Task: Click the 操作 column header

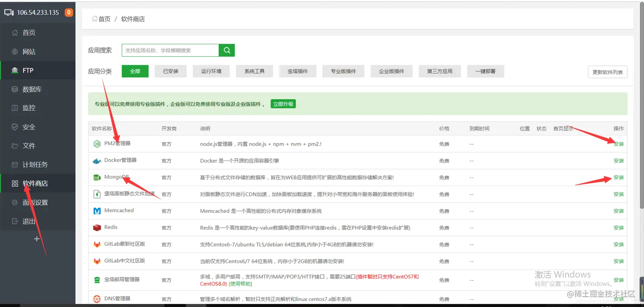Action: tap(618, 129)
